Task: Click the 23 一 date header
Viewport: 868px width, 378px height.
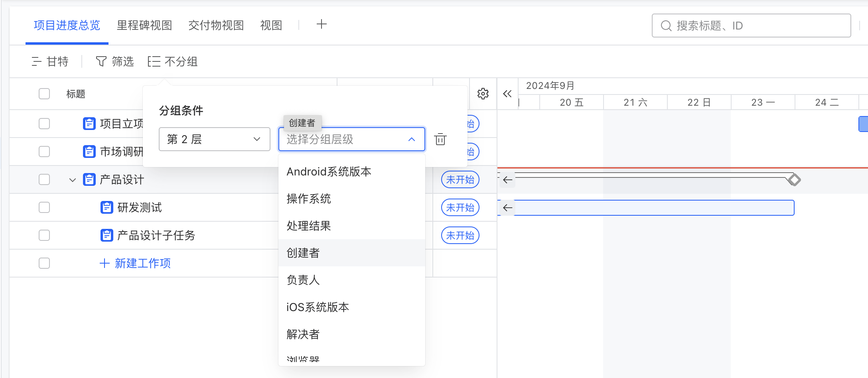Action: pos(763,102)
